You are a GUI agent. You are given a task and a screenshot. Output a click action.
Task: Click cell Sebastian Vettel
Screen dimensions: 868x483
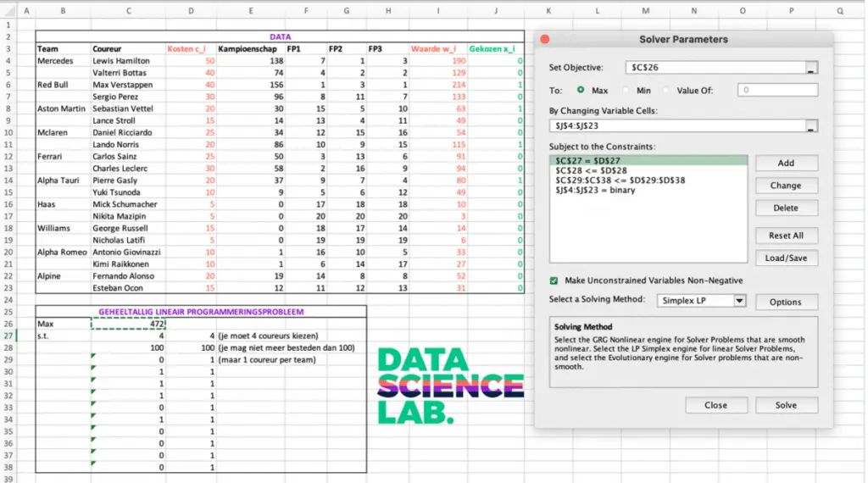click(x=129, y=108)
